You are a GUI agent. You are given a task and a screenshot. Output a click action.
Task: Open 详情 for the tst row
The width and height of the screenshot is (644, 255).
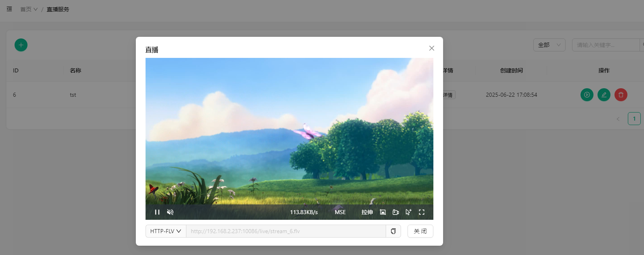(449, 95)
